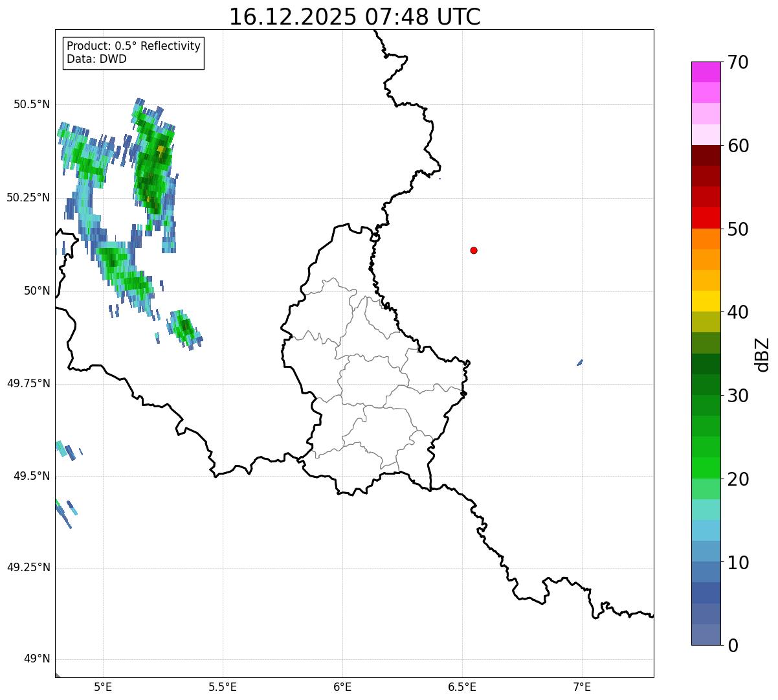The image size is (778, 700).
Task: Click the 50.25°N latitude label
Action: click(x=28, y=198)
